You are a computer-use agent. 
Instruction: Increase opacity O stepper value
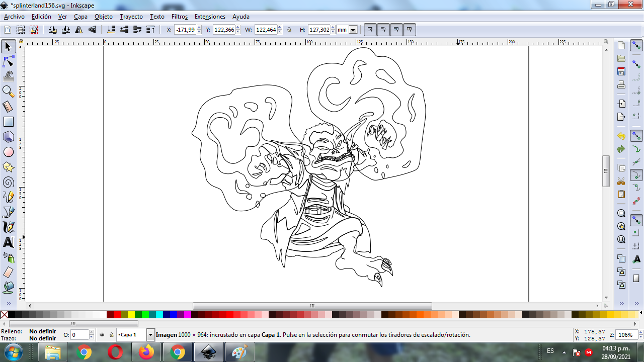point(92,332)
